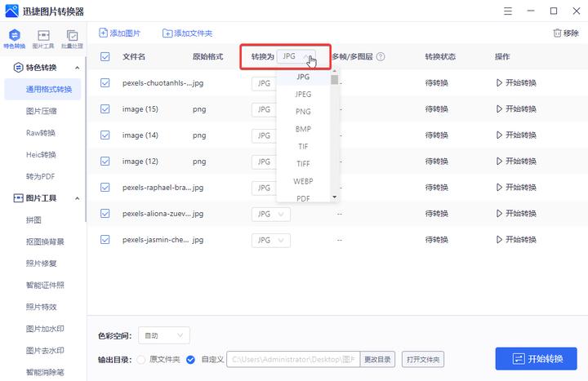Start converting image (15)
The height and width of the screenshot is (381, 588).
coord(516,109)
